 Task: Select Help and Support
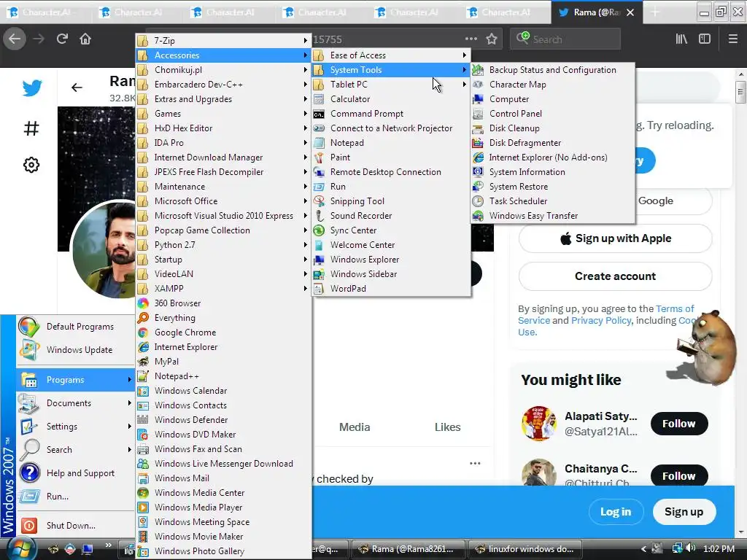pos(75,472)
